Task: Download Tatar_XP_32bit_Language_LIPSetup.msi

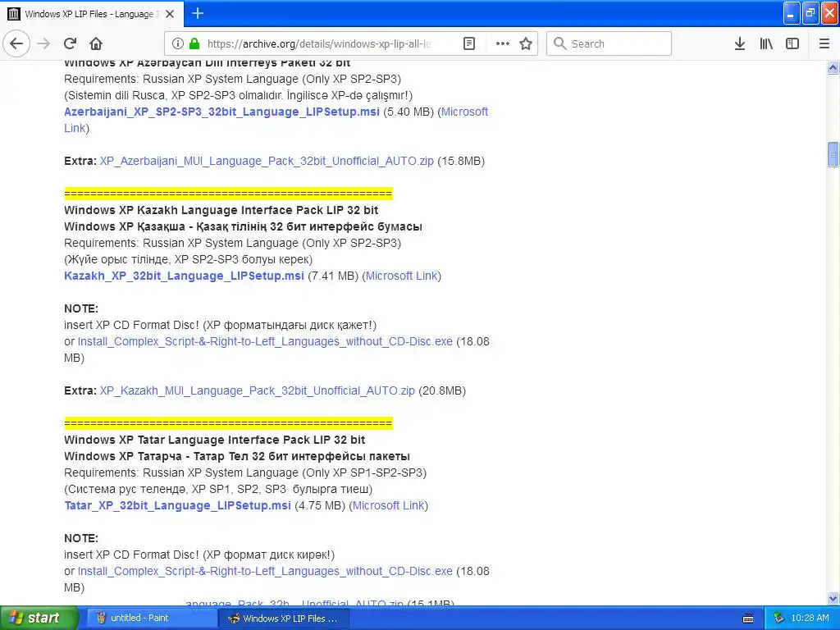Action: [x=178, y=505]
